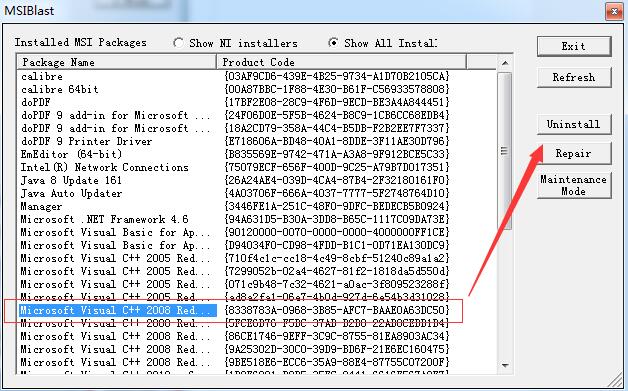
Task: Select Microsoft .NET Framework 4.6 row
Action: click(x=256, y=219)
